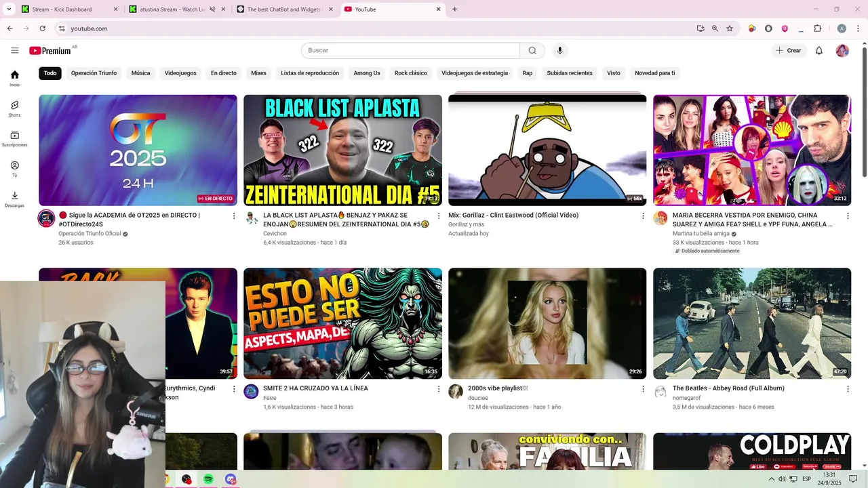Open the YouTube account avatar menu
Screen dimensions: 868x488
point(842,50)
